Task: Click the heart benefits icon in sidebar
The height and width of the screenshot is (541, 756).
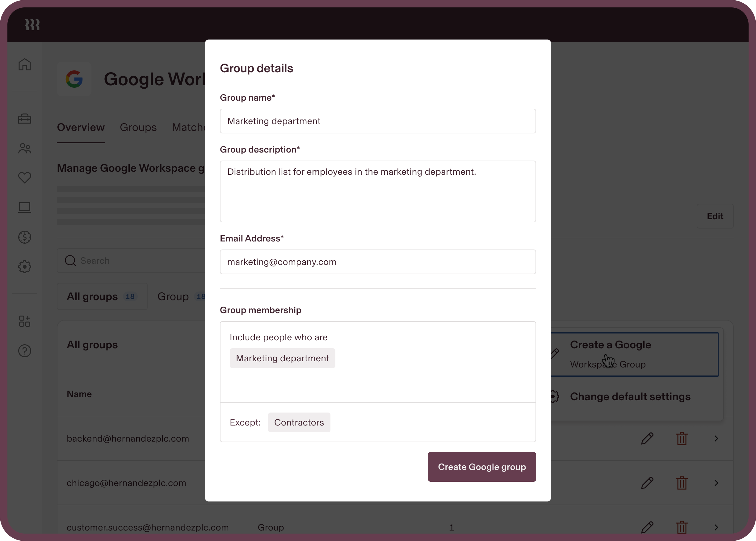Action: click(x=25, y=178)
